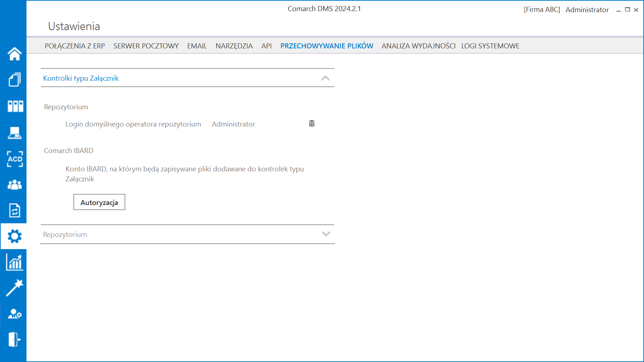
Task: Open the NARZĘDZIA tab
Action: point(234,46)
